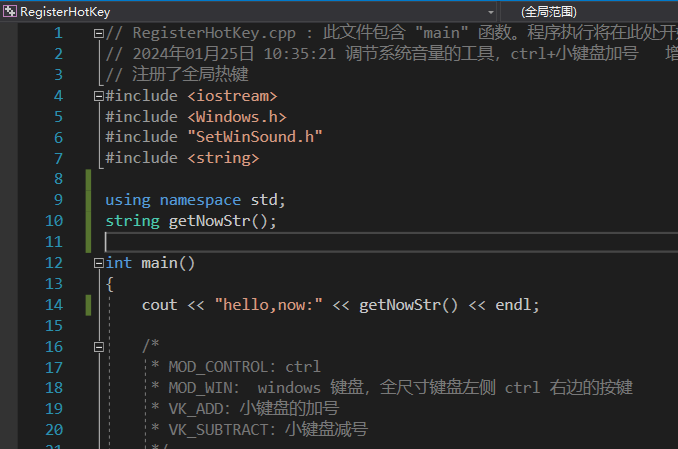Click "using" keyword on line 9
The image size is (678, 449).
click(x=128, y=200)
